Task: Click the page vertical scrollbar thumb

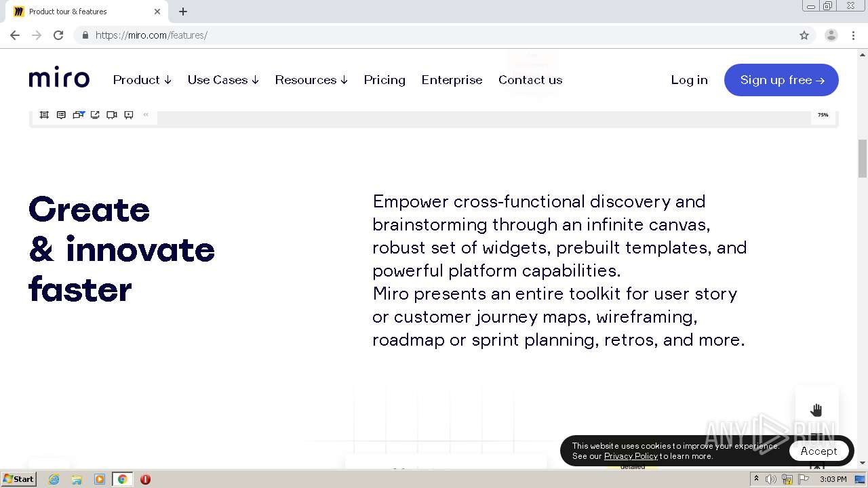Action: (x=863, y=158)
